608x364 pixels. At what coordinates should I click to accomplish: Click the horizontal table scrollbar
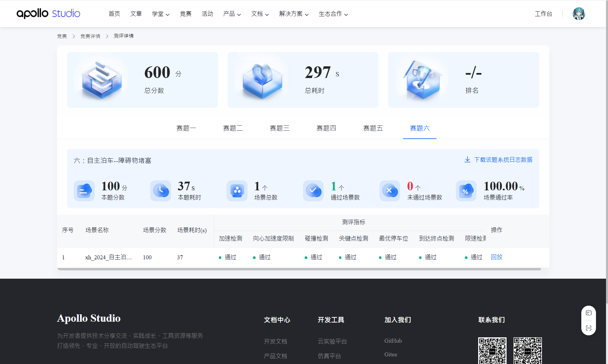pyautogui.click(x=299, y=269)
